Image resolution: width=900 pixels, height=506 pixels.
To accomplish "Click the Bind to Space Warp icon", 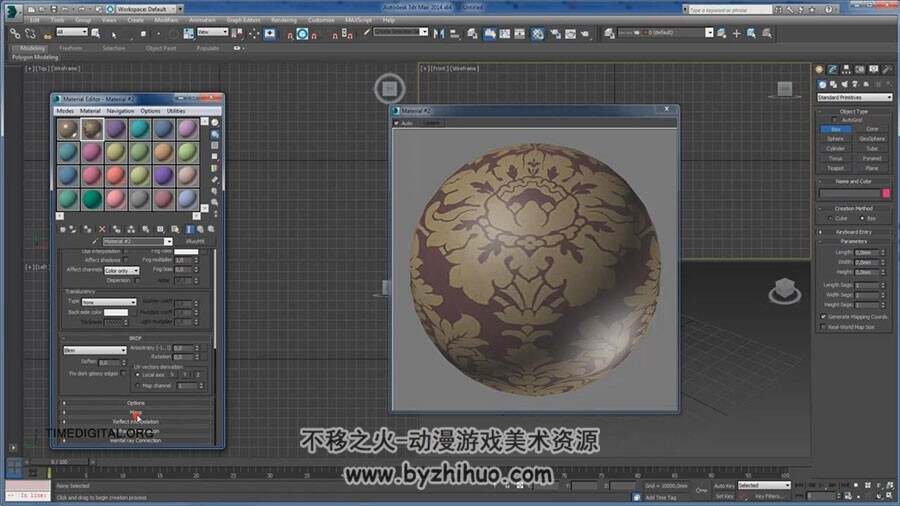I will 47,34.
